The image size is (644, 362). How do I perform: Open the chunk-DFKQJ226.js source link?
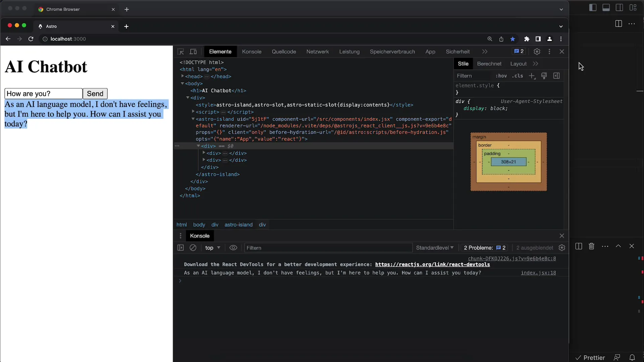pos(512,259)
